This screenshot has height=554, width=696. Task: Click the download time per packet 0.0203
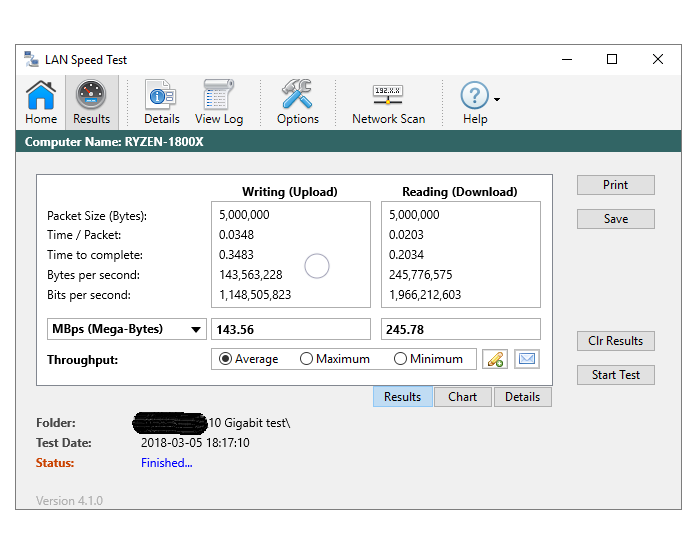(406, 234)
